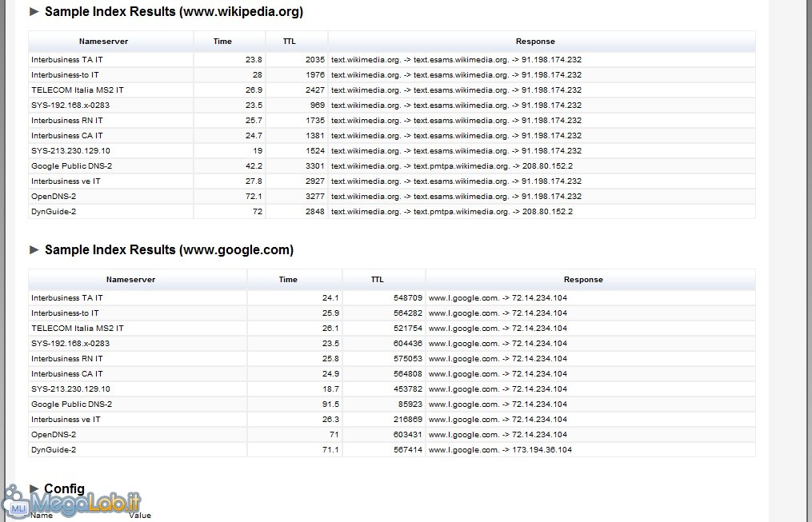This screenshot has width=812, height=522.
Task: Click the TTL value 603431
Action: tap(408, 435)
